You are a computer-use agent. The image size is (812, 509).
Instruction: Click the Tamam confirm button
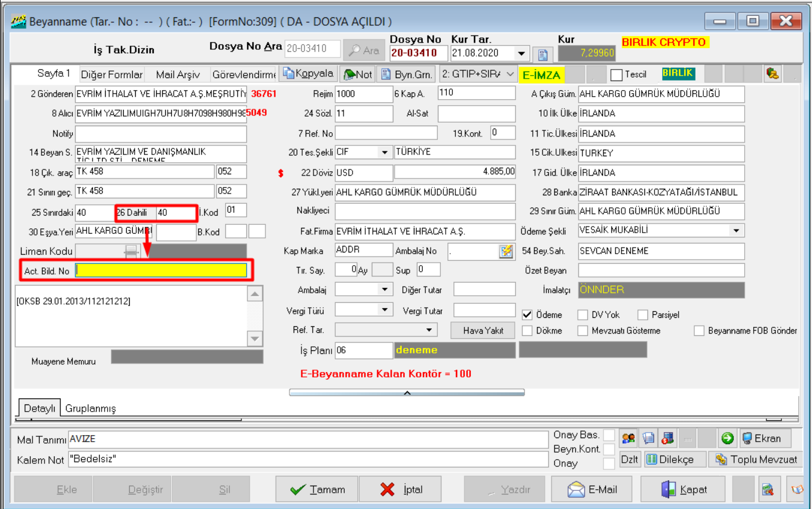pyautogui.click(x=317, y=489)
